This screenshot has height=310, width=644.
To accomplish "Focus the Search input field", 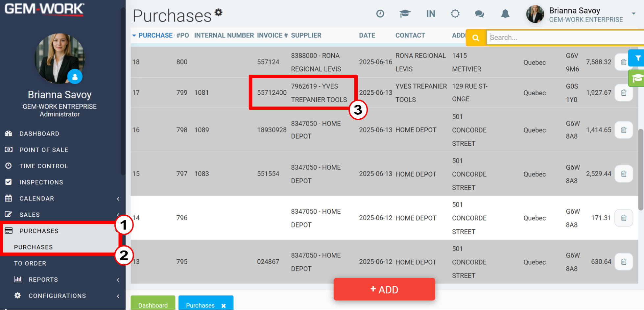I will click(x=565, y=37).
